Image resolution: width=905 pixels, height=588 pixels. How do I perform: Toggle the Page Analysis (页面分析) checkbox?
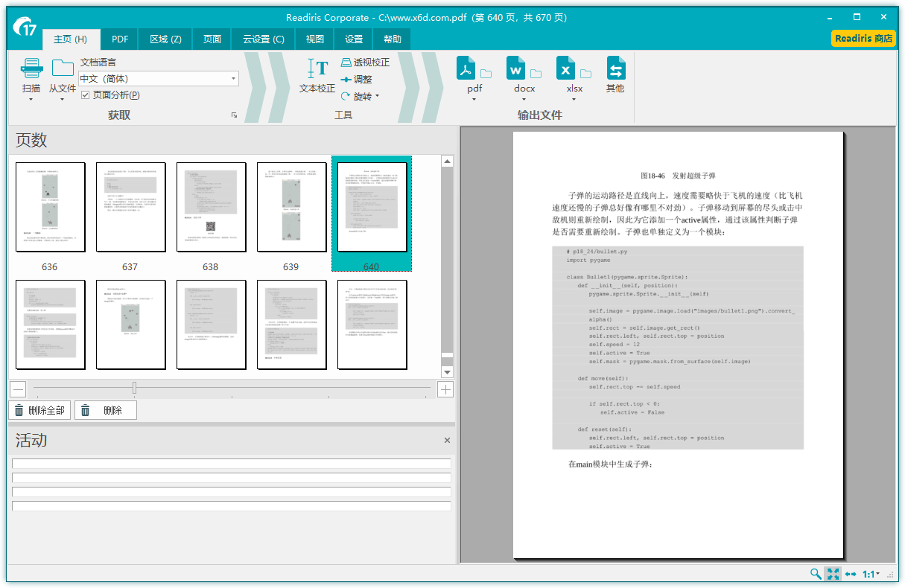86,95
